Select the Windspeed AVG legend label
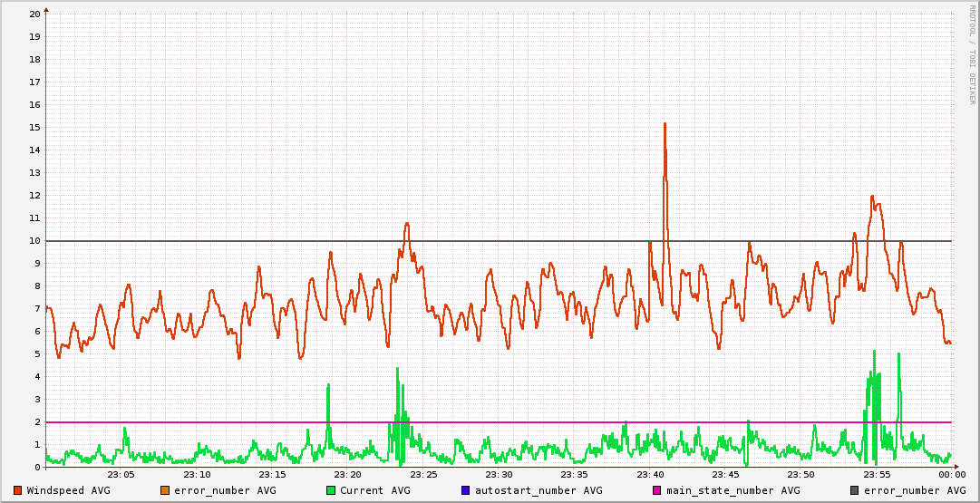The width and height of the screenshot is (980, 503). click(68, 490)
